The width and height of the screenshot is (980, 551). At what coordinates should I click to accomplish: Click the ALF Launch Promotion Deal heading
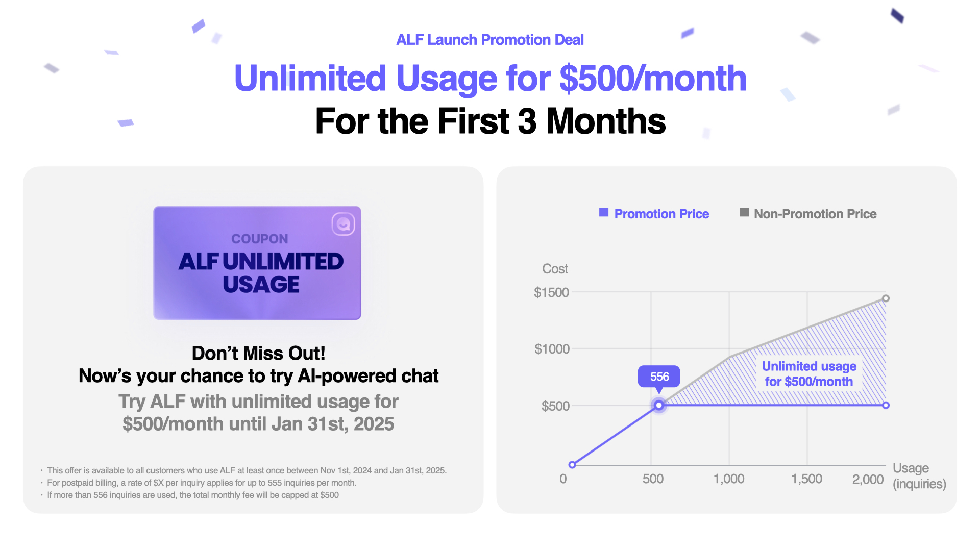click(490, 40)
